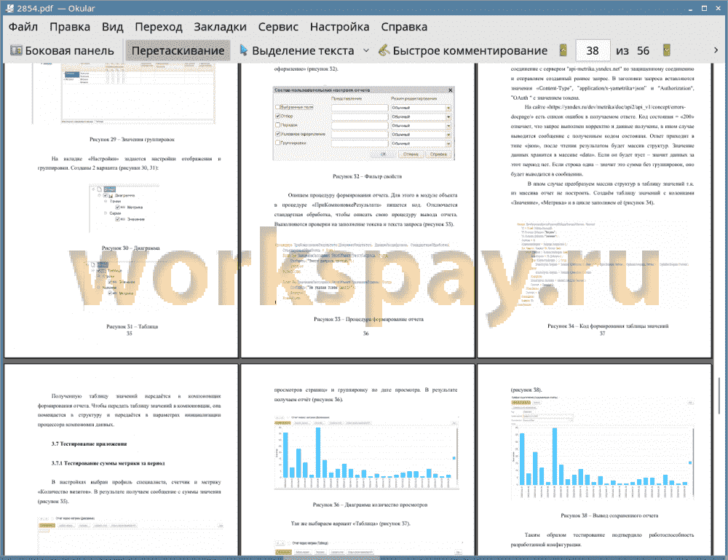Click page 37 with Рисунок 34 code listing
The width and height of the screenshot is (728, 560).
pyautogui.click(x=594, y=210)
